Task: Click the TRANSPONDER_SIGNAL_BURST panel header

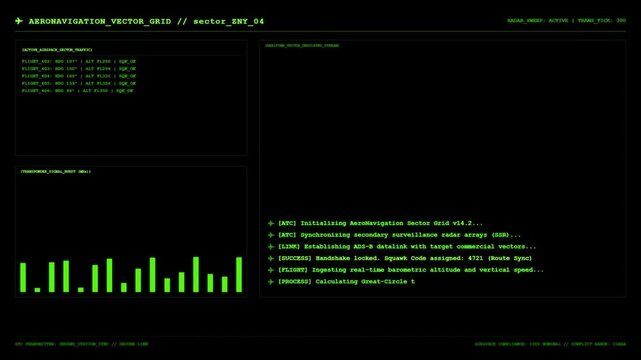Action: tap(56, 172)
